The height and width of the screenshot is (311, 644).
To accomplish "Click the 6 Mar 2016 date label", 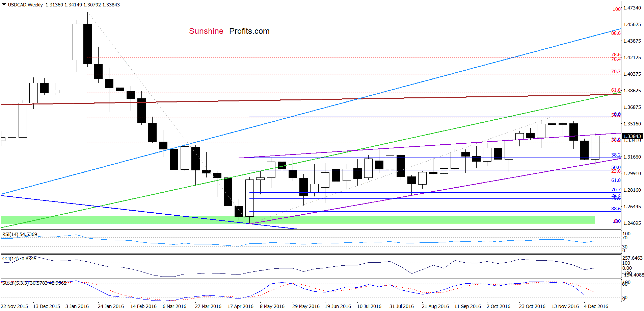I will (175, 306).
